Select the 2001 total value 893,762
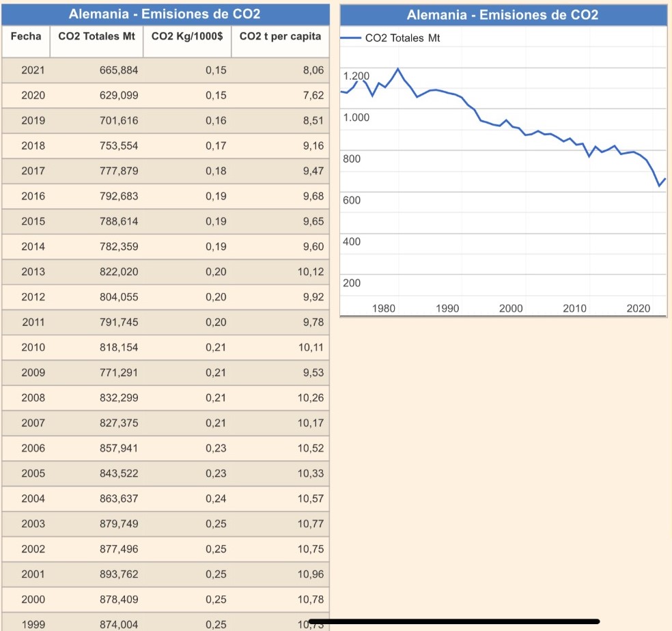 [119, 574]
